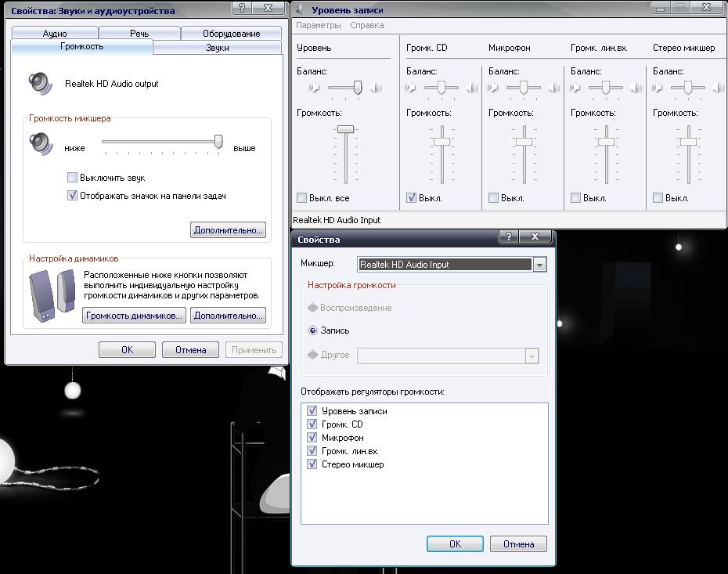Click Дополнительно in Громкость микшера section

coord(228,230)
